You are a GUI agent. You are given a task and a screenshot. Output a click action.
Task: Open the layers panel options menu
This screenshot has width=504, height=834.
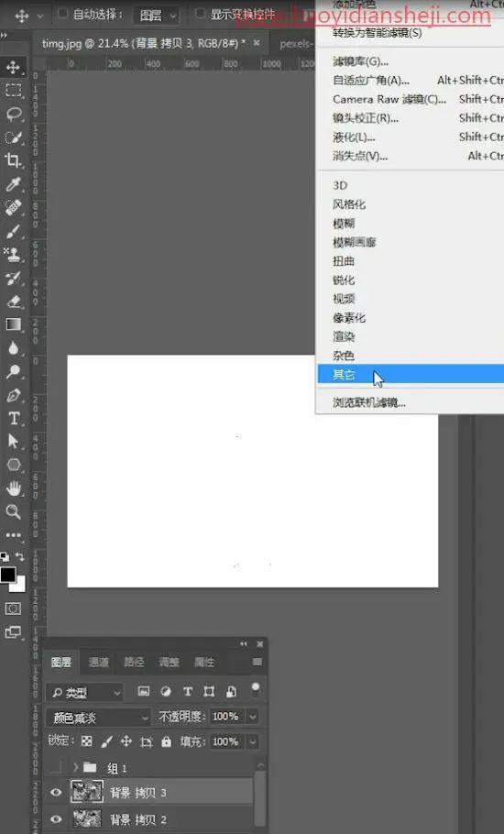[257, 663]
